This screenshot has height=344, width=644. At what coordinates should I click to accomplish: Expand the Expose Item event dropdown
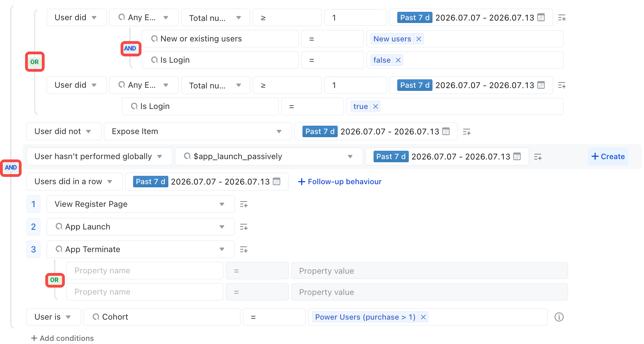pyautogui.click(x=198, y=131)
